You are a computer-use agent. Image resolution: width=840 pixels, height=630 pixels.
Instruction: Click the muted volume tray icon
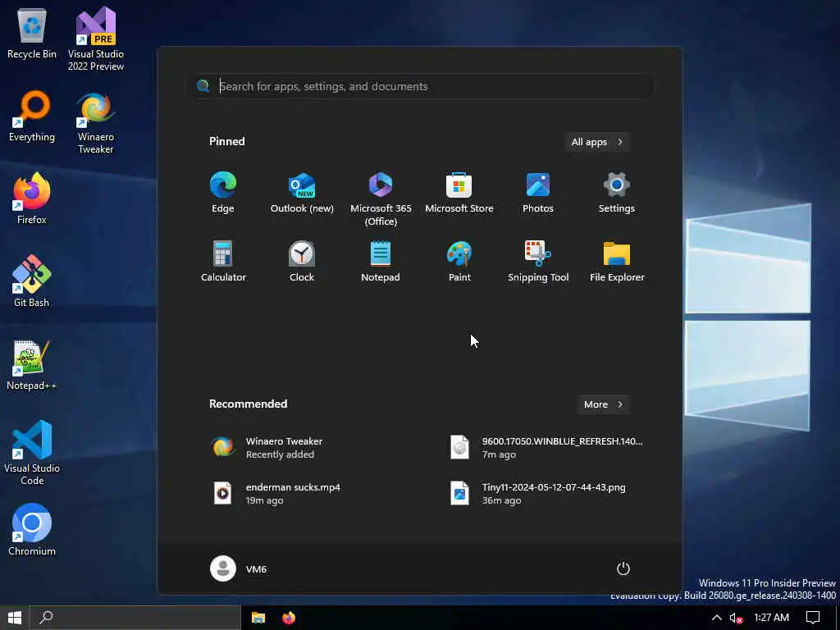point(736,618)
